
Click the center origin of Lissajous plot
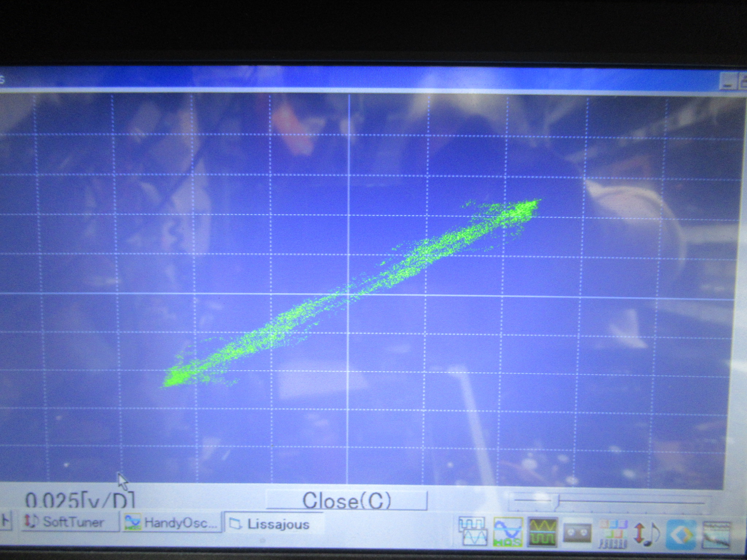pos(349,294)
